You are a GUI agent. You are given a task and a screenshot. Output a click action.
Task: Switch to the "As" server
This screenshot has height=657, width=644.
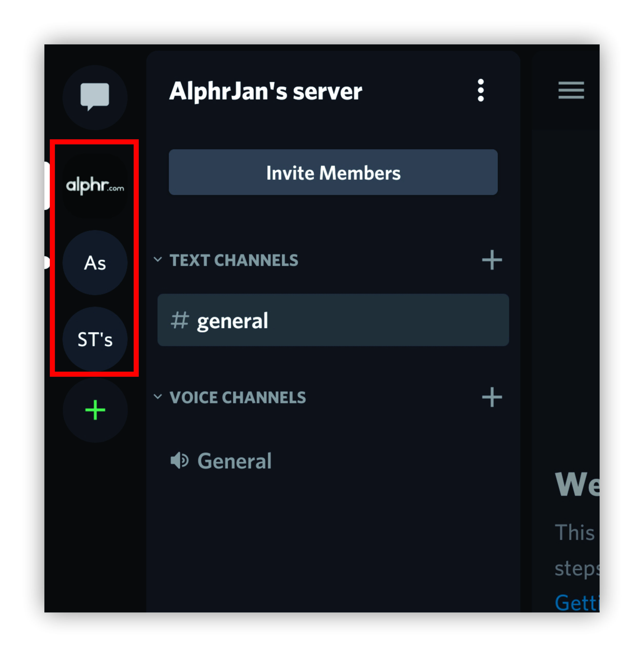tap(95, 263)
